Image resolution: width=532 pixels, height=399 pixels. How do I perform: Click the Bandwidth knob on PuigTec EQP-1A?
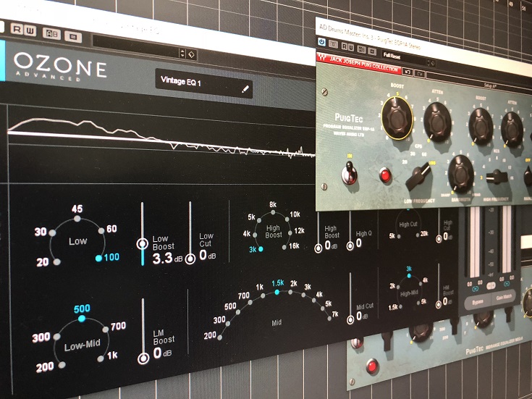pyautogui.click(x=461, y=174)
